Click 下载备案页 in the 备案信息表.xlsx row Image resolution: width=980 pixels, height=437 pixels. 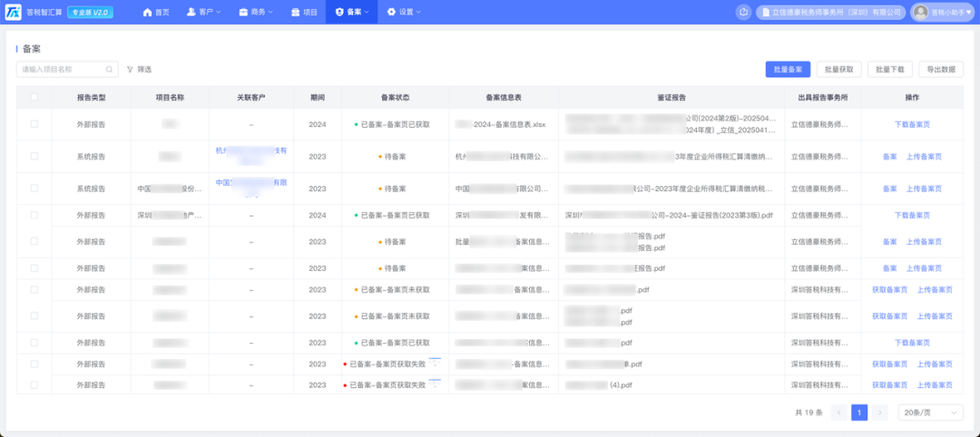[x=912, y=124]
